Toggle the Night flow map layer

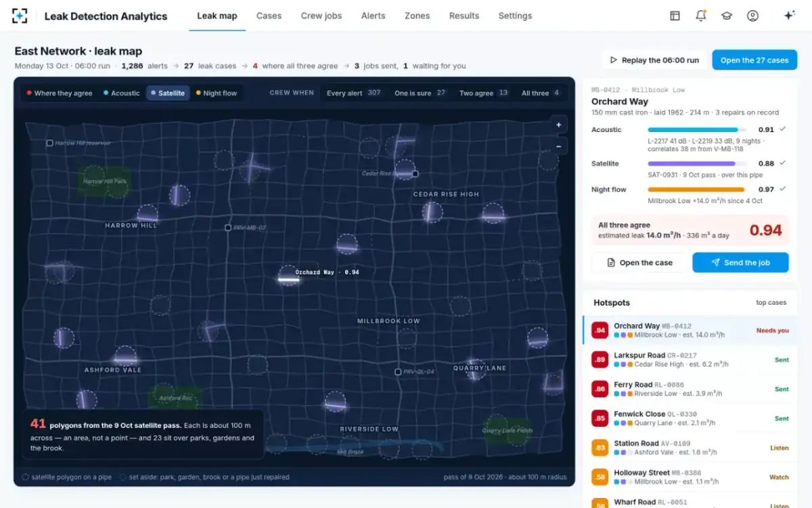pos(217,93)
